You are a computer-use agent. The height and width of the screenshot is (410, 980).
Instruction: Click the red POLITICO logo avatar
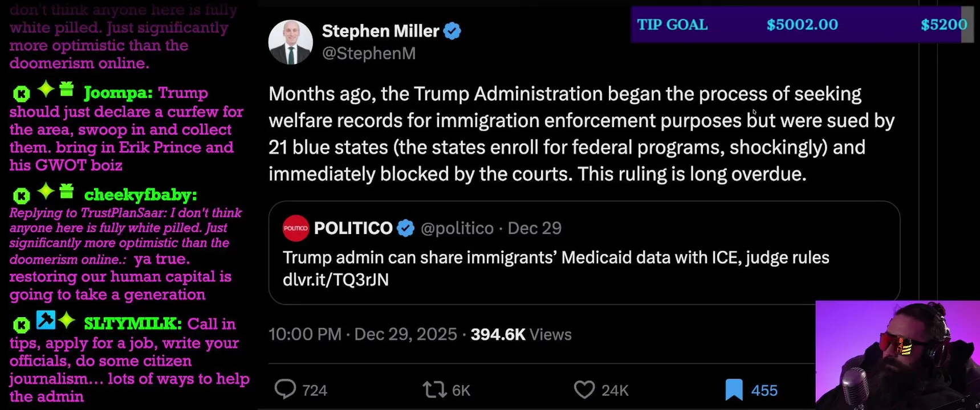click(x=295, y=228)
